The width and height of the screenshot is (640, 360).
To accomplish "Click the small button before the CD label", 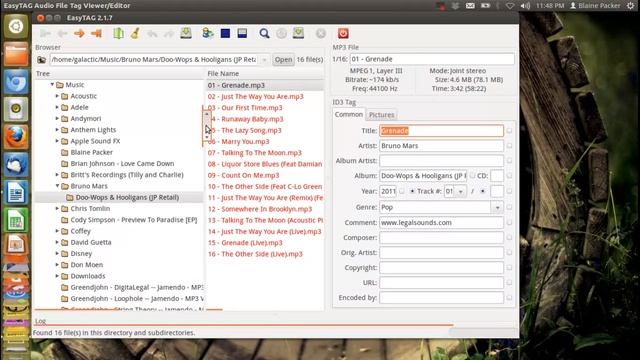I will pyautogui.click(x=472, y=176).
